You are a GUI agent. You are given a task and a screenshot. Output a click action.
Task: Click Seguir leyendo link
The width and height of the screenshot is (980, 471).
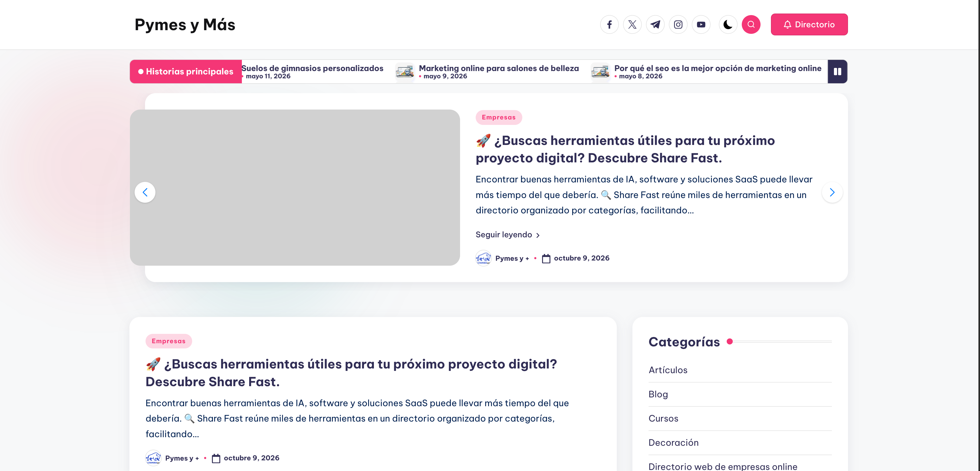508,235
